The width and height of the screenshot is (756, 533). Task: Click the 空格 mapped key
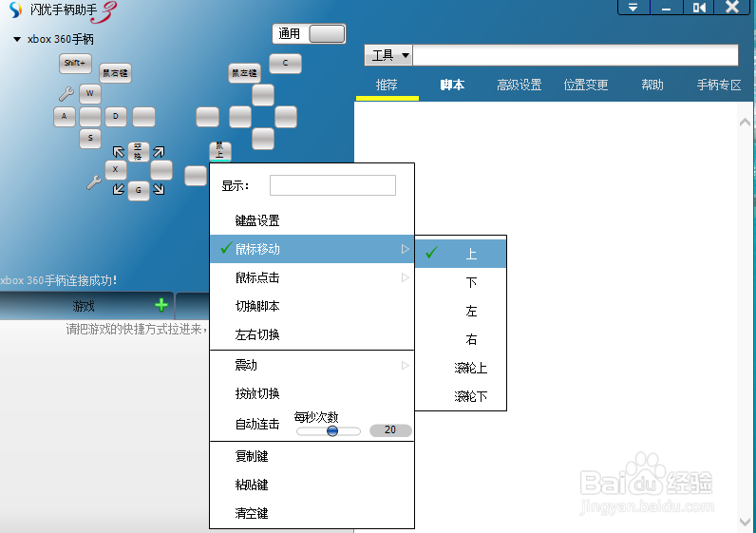(x=139, y=152)
